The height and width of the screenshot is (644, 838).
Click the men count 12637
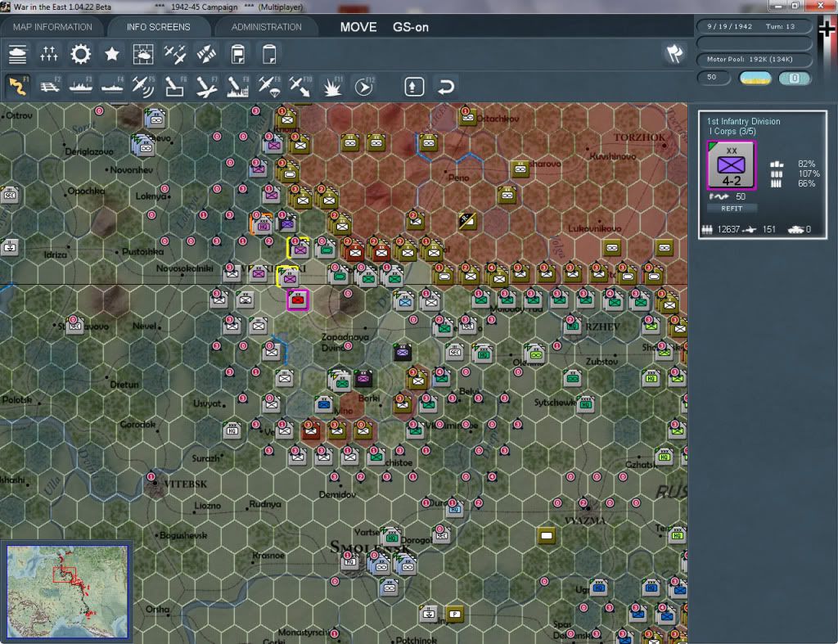[x=728, y=229]
